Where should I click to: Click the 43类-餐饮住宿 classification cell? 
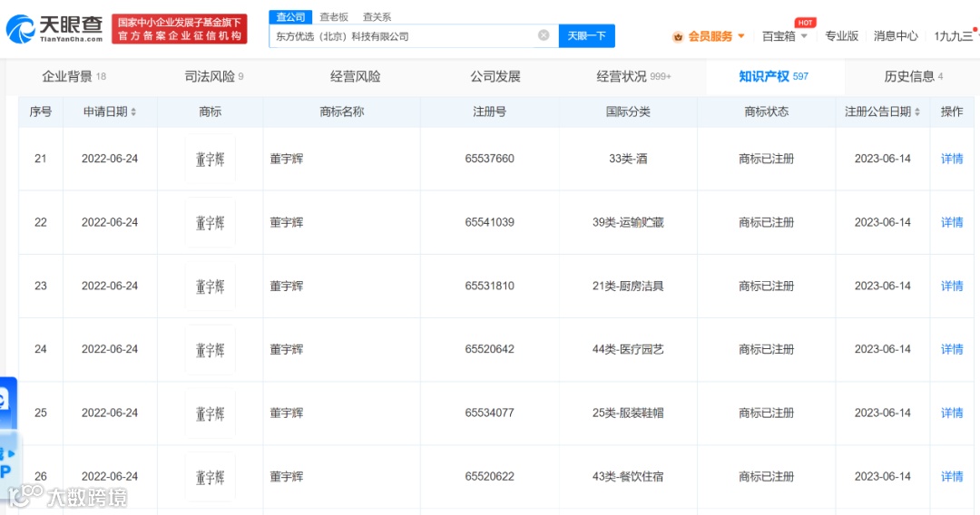628,476
